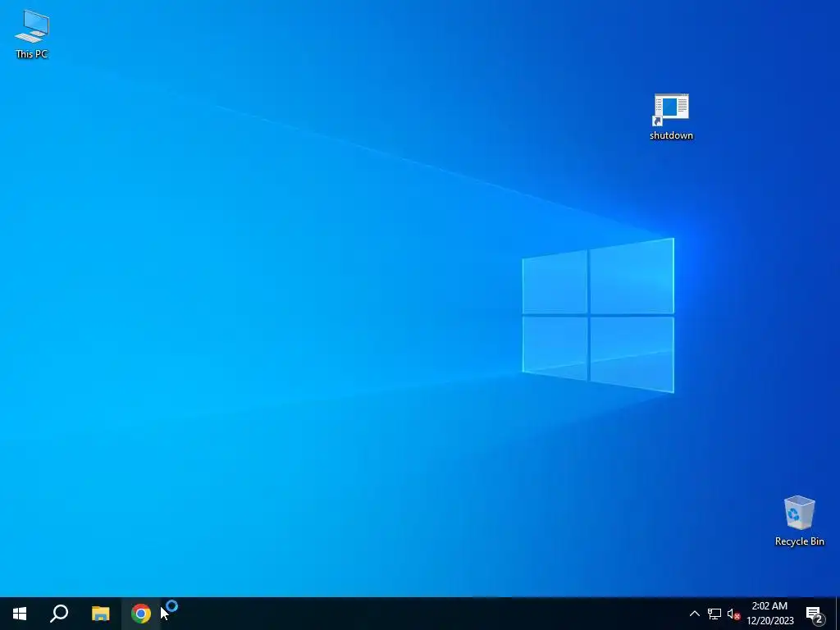Open the muted volume tray icon
This screenshot has width=840, height=630.
coord(733,614)
